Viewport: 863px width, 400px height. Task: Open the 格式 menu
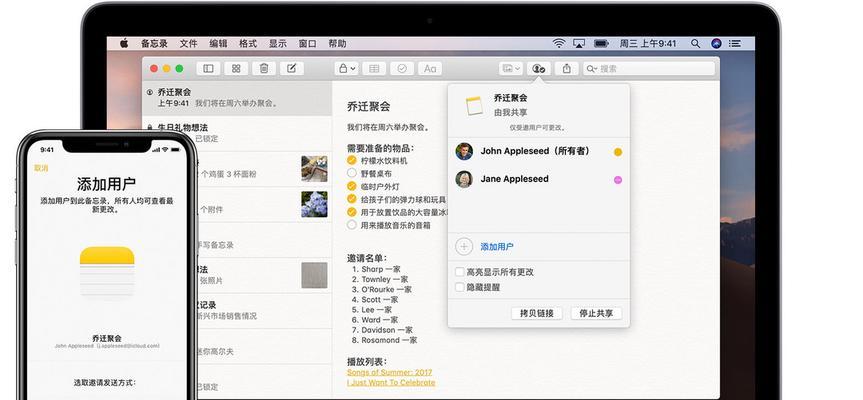click(248, 43)
